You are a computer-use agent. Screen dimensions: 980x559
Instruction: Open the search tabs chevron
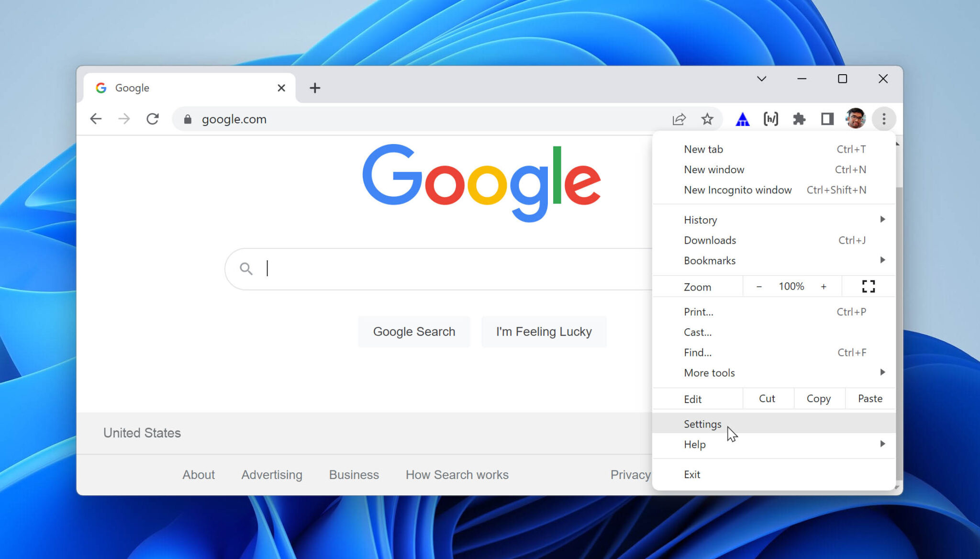pos(762,78)
